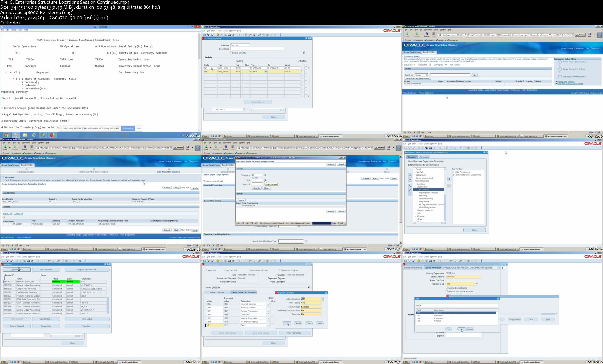This screenshot has height=364, width=603.
Task: Click the Help question-mark icon in the Accounting Calendar toolbar
Action: [280, 35]
